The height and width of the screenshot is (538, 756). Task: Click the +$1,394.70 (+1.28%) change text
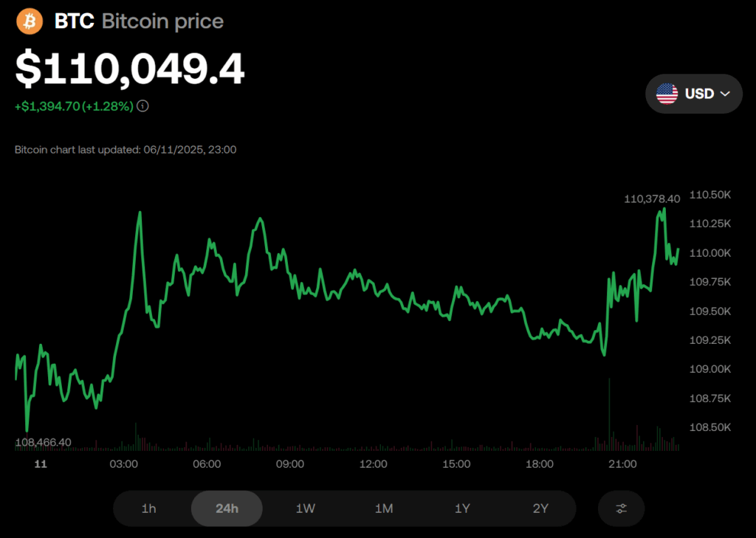75,106
